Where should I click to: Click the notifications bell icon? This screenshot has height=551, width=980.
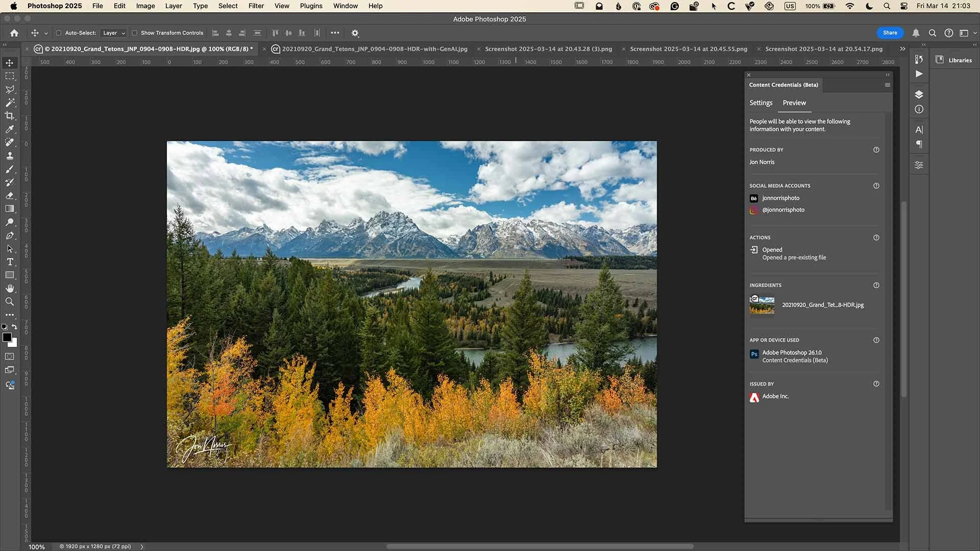(916, 33)
